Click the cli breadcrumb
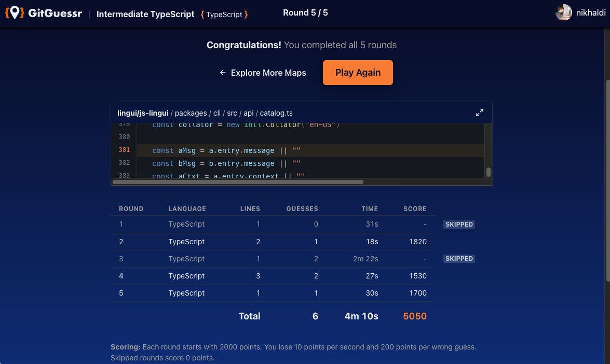This screenshot has width=610, height=364. click(x=217, y=113)
